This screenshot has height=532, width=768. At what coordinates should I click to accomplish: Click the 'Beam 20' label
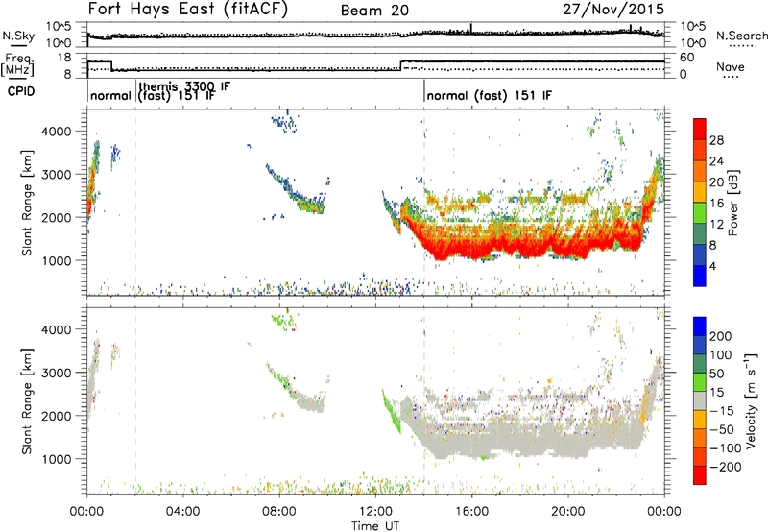[374, 11]
